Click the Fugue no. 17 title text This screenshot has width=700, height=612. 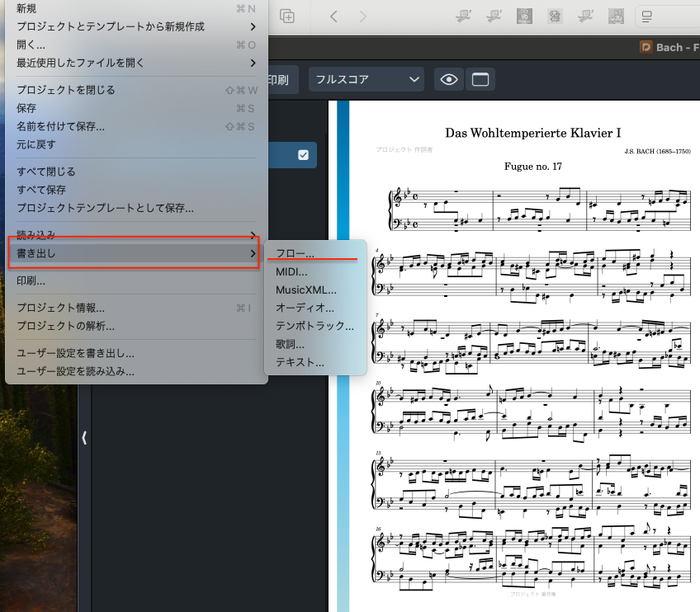pos(532,167)
